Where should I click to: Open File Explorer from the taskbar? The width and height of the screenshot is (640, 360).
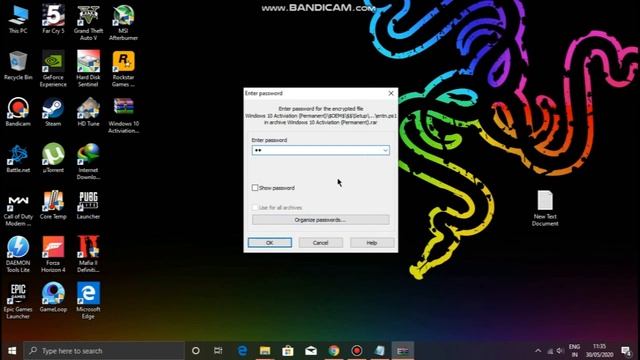tap(265, 351)
